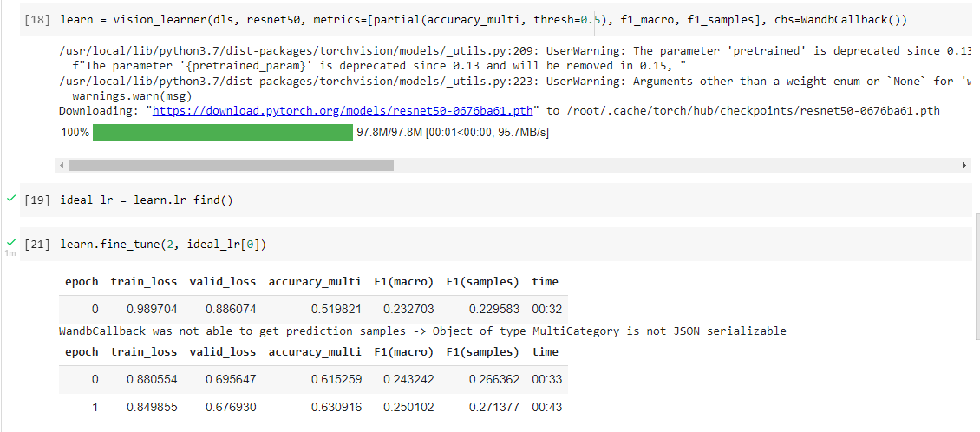
Task: Click the green download progress bar
Action: 223,133
